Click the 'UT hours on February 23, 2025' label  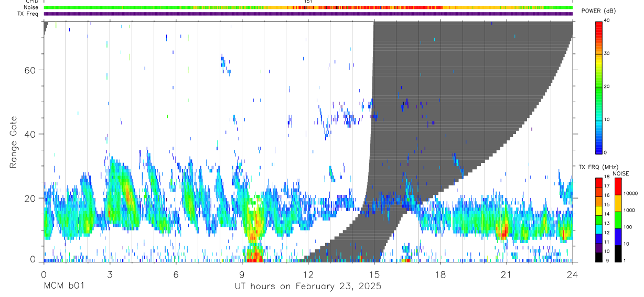pyautogui.click(x=308, y=287)
